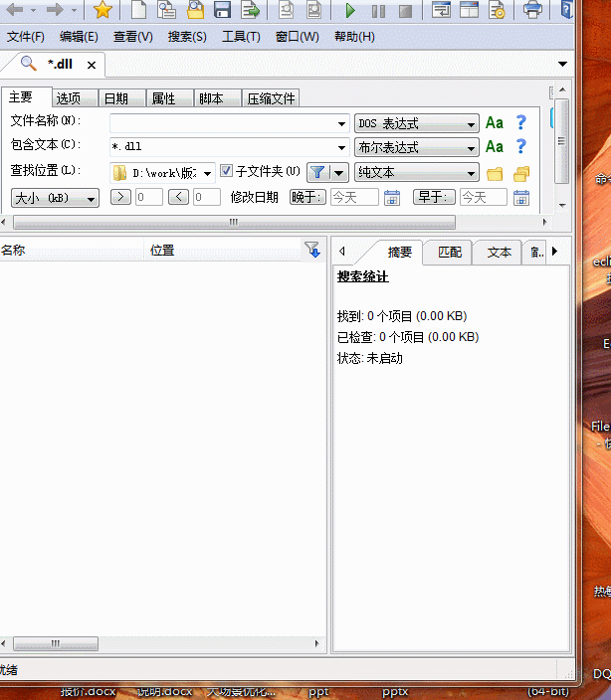611x700 pixels.
Task: Click the criteria panel vertical scrollbar thumb
Action: (562, 141)
